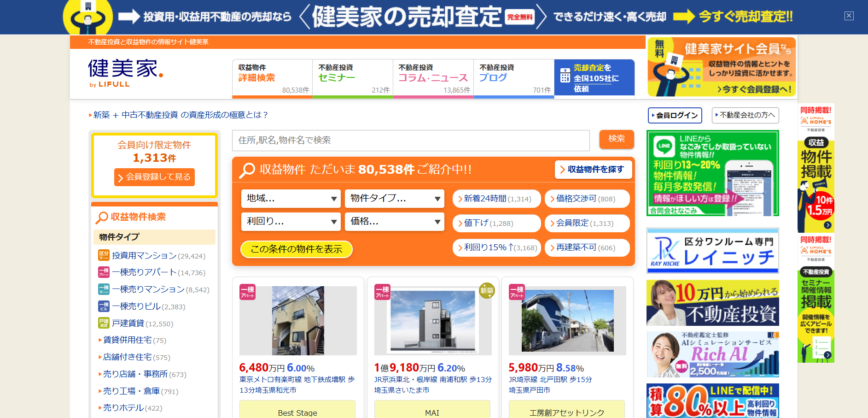The image size is (868, 418).
Task: Open the 物件タイプ dropdown
Action: click(x=395, y=199)
